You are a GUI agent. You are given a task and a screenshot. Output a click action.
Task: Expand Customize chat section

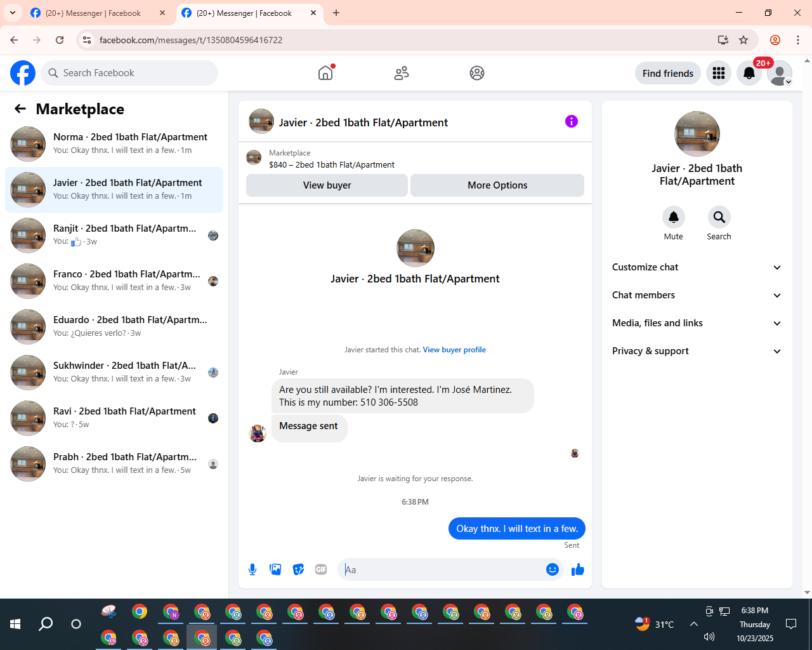tap(697, 267)
